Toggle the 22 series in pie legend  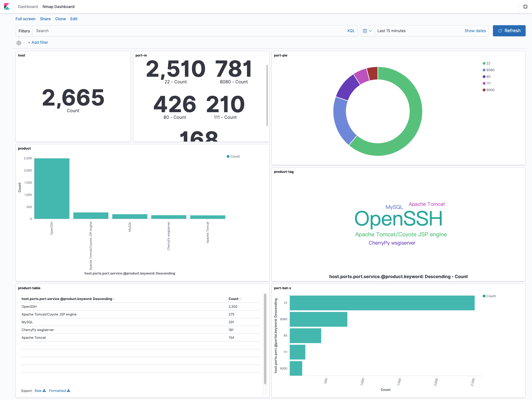click(x=487, y=63)
